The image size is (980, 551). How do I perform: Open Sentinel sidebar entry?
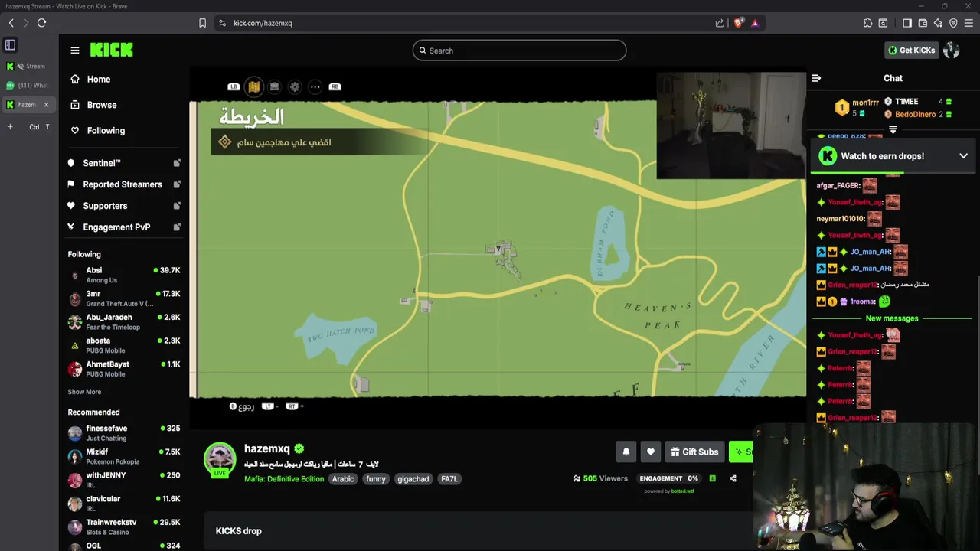tap(124, 163)
